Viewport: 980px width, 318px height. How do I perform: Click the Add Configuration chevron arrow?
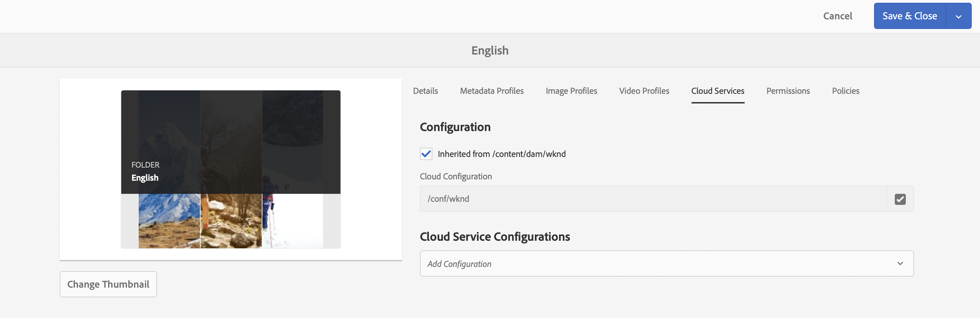[900, 264]
